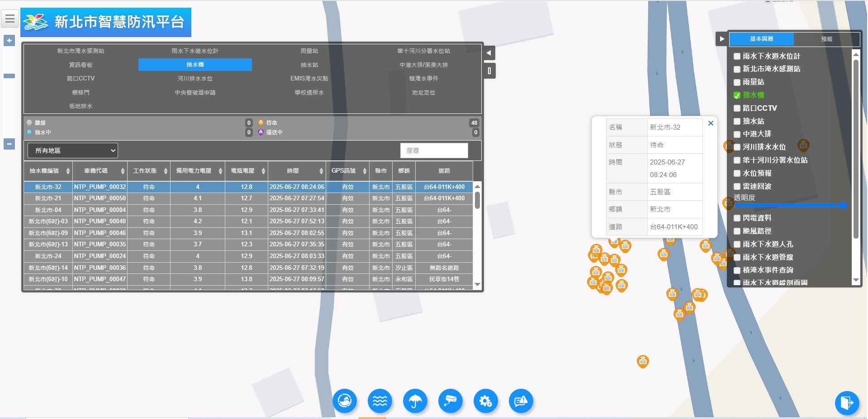Switch to the 預報 tab
868x419 pixels.
(x=826, y=39)
